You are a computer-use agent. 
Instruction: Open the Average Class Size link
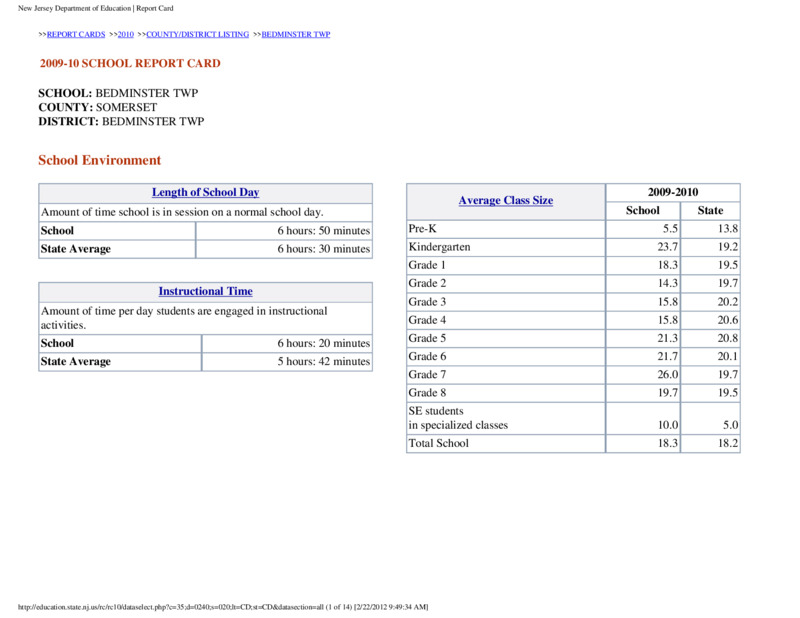pyautogui.click(x=506, y=201)
